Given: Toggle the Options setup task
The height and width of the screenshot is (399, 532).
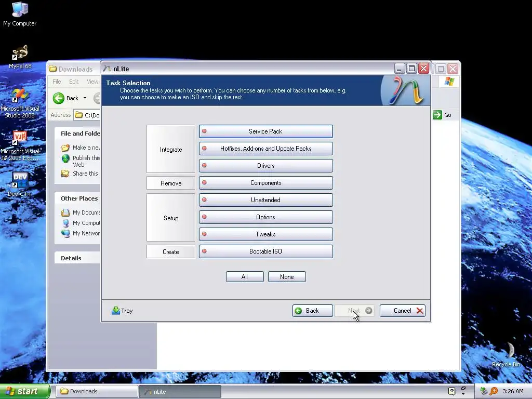Looking at the screenshot, I should pos(265,217).
